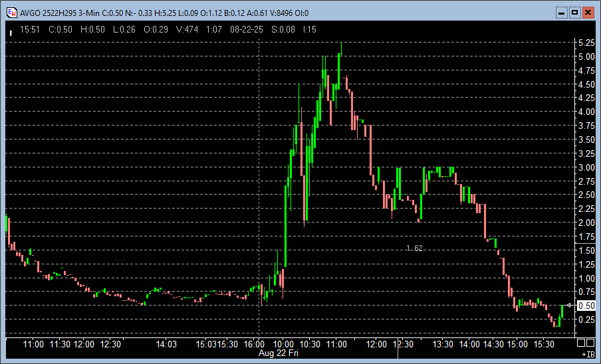Click the 10:00 label on the time axis
The image size is (601, 364).
(283, 344)
